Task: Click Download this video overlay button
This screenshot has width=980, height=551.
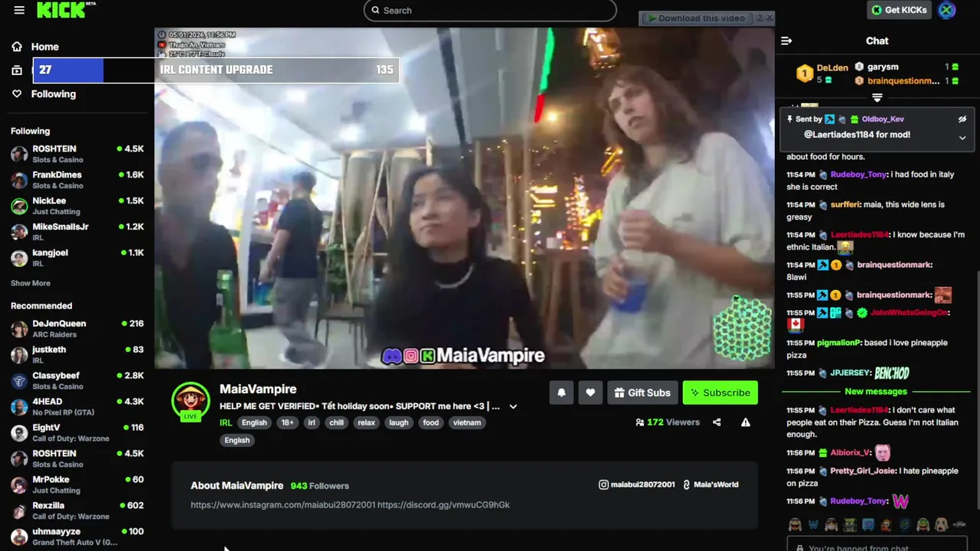Action: click(x=696, y=18)
